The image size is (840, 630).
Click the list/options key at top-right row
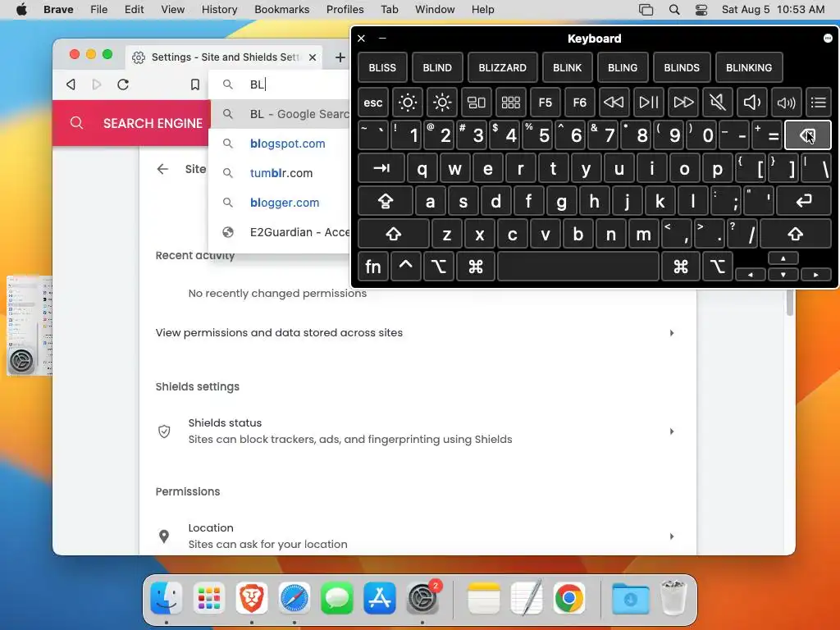(x=818, y=103)
